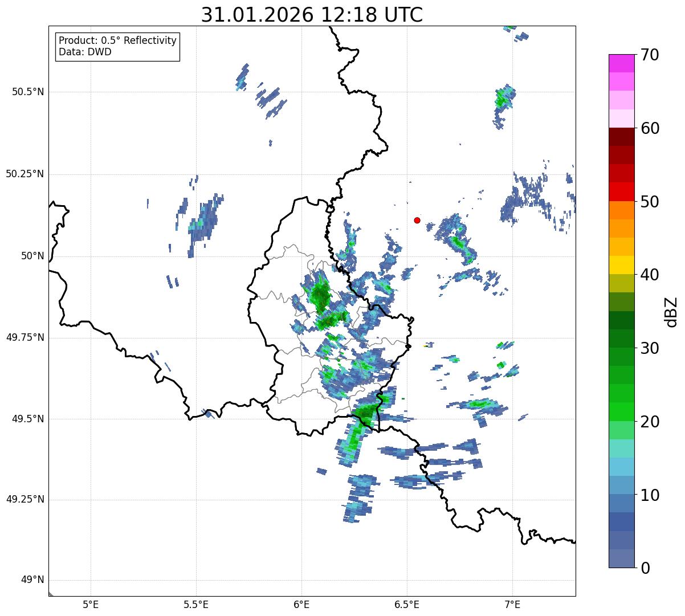The width and height of the screenshot is (685, 616).
Task: Click the 5°E longitude label
Action: tap(91, 604)
